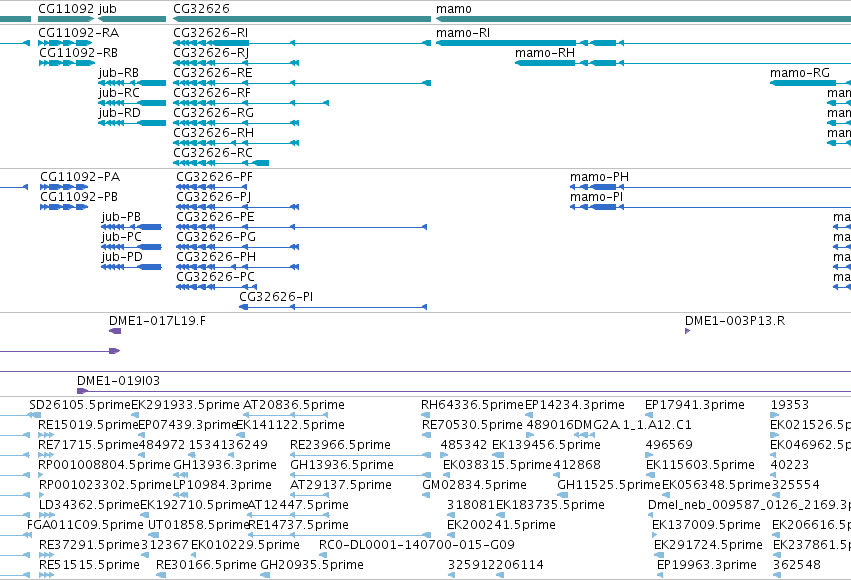Click transcript mamo-RG
851x580 pixels.
pyautogui.click(x=800, y=73)
